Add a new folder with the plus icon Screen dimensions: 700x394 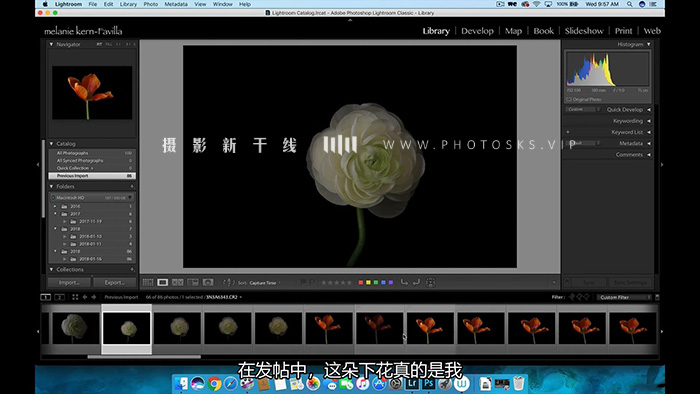[x=132, y=187]
